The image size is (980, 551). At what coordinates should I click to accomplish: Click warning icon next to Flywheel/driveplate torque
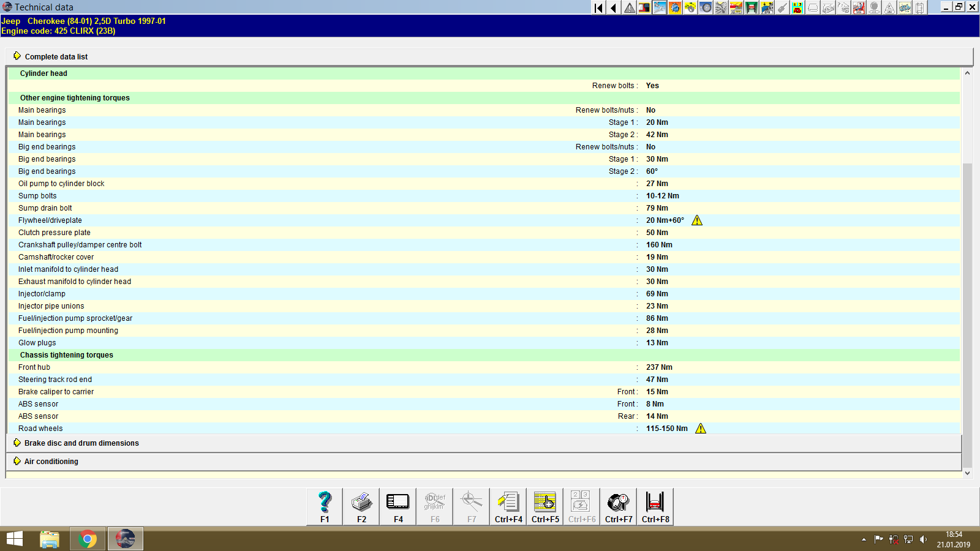click(698, 220)
